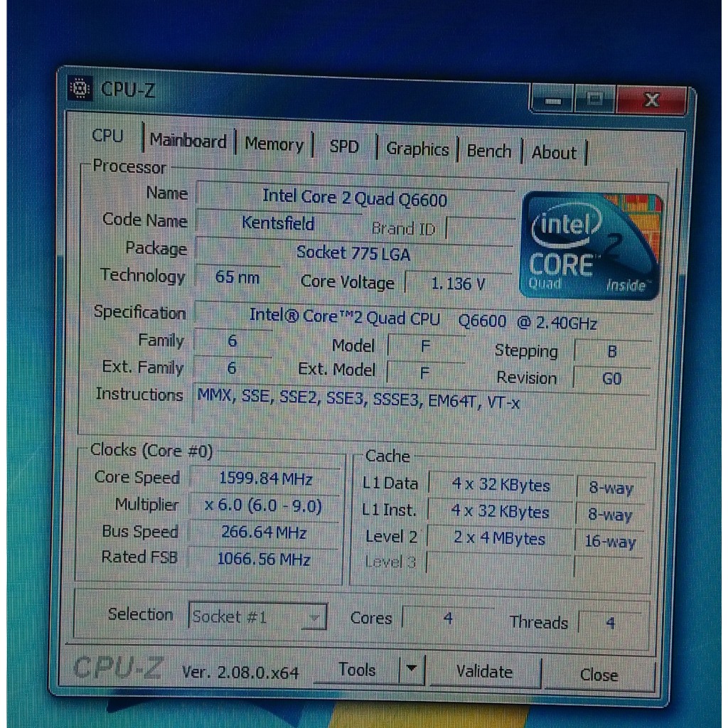Open the About tab
This screenshot has height=728, width=728.
[x=554, y=153]
